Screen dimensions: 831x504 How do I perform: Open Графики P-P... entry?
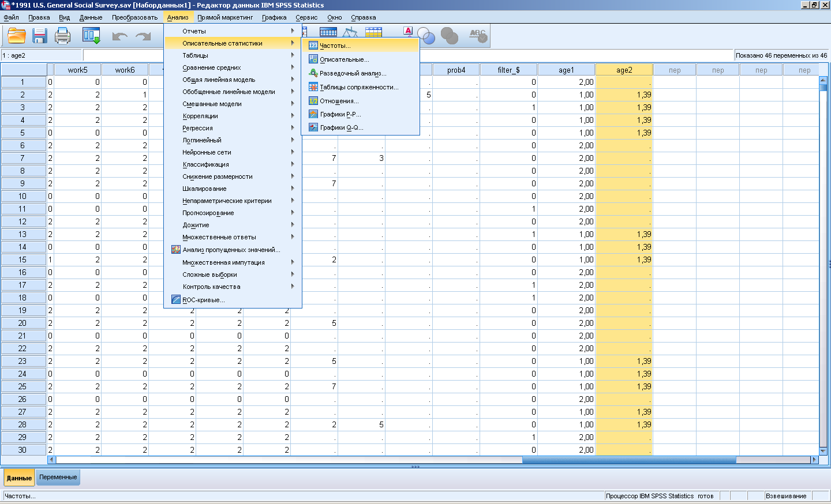click(361, 114)
